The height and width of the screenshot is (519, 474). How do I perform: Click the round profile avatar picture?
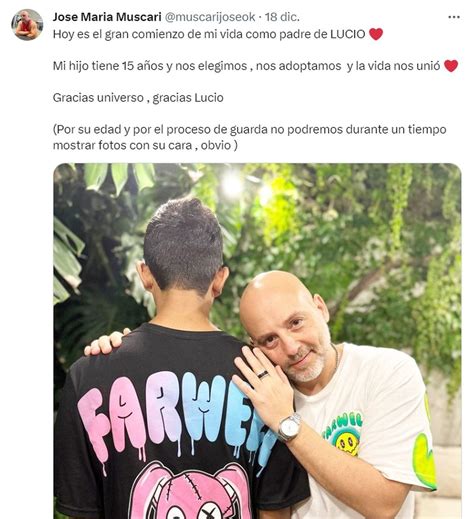[x=27, y=25]
